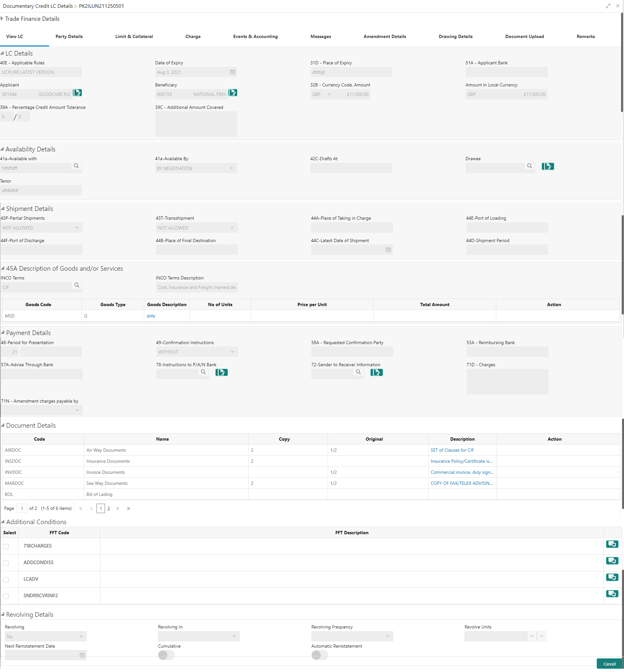Switch to Party Details tab
Screen dimensions: 624x672
click(69, 36)
